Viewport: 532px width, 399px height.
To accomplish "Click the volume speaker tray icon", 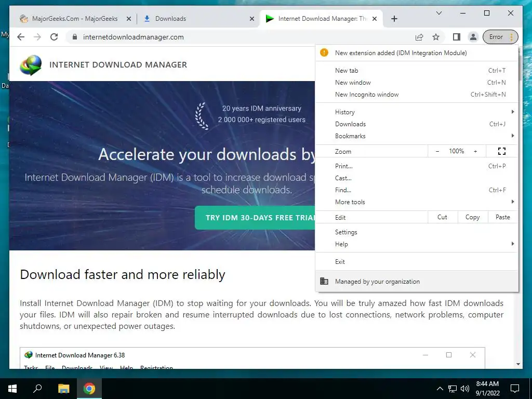I will point(465,389).
